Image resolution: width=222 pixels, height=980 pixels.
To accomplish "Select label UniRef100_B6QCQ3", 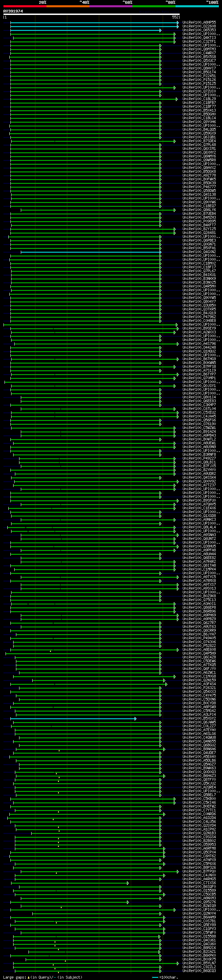I will (x=199, y=971).
